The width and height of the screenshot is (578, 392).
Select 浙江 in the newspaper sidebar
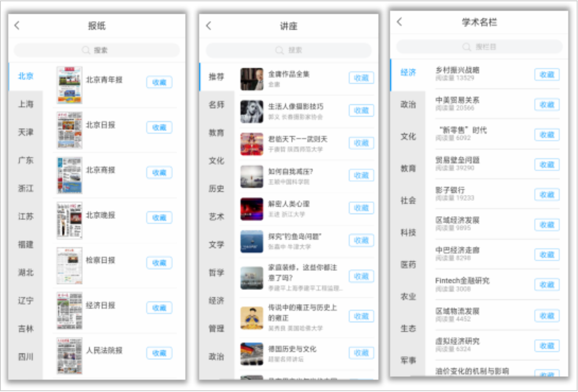pyautogui.click(x=25, y=188)
